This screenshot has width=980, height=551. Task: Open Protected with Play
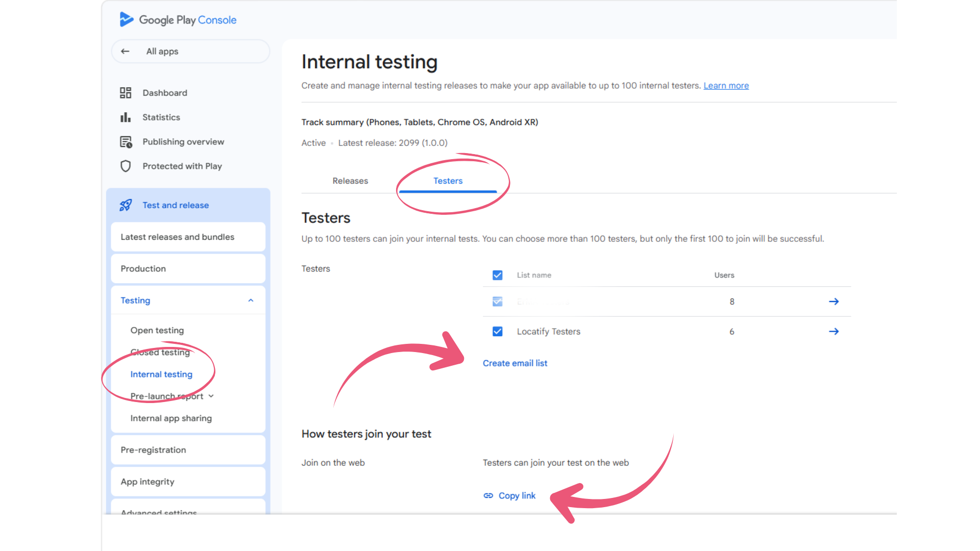(182, 166)
